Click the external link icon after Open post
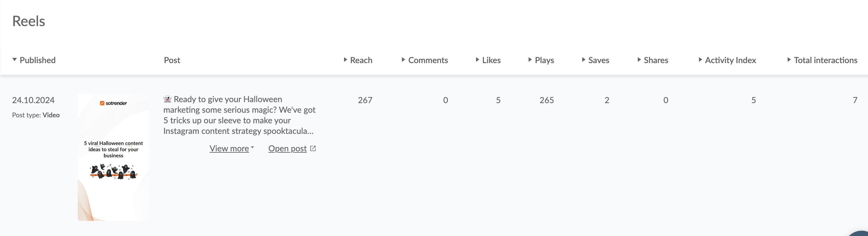 [313, 148]
